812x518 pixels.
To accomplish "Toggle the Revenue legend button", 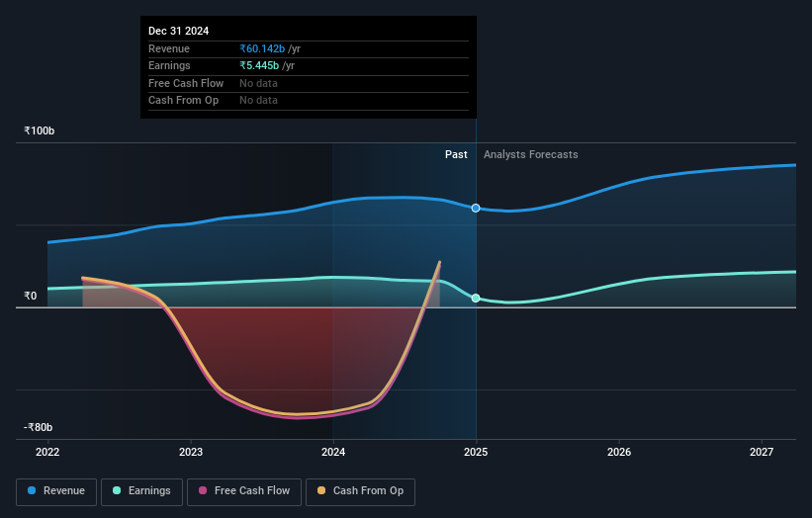I will point(56,491).
